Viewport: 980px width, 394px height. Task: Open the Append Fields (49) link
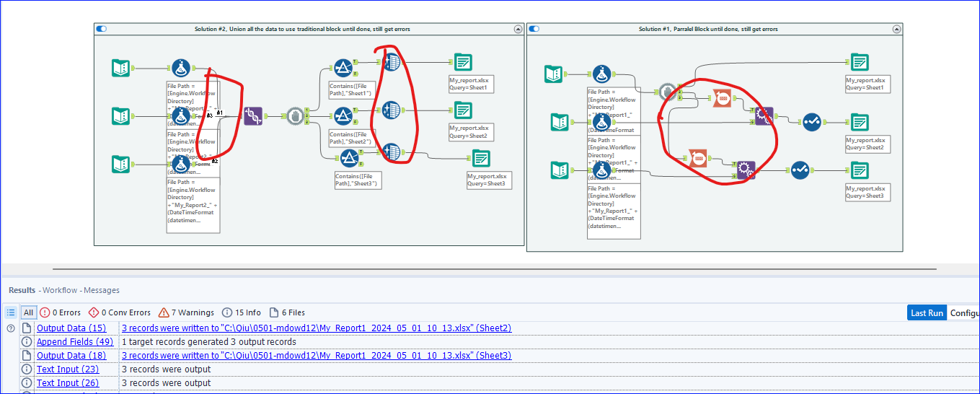click(x=75, y=341)
